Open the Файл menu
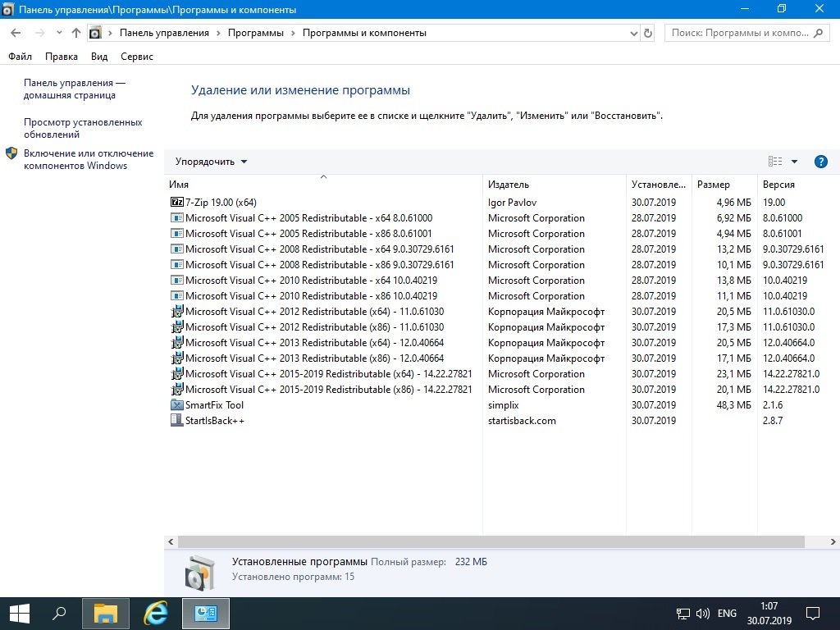 (x=20, y=57)
